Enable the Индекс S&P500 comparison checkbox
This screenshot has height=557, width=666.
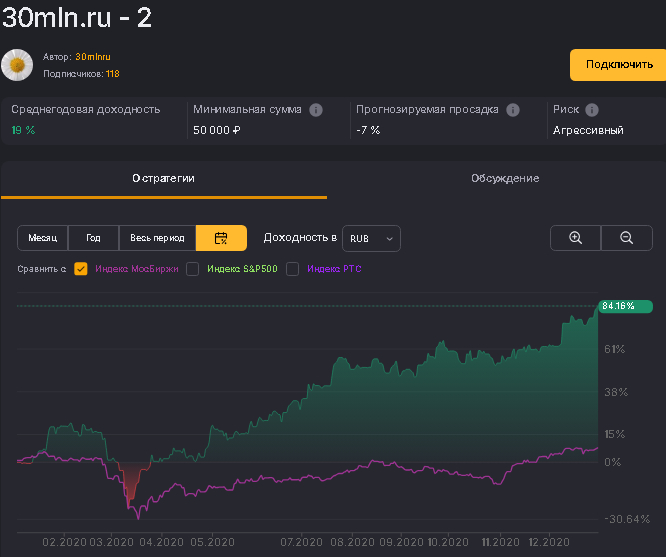pyautogui.click(x=193, y=269)
